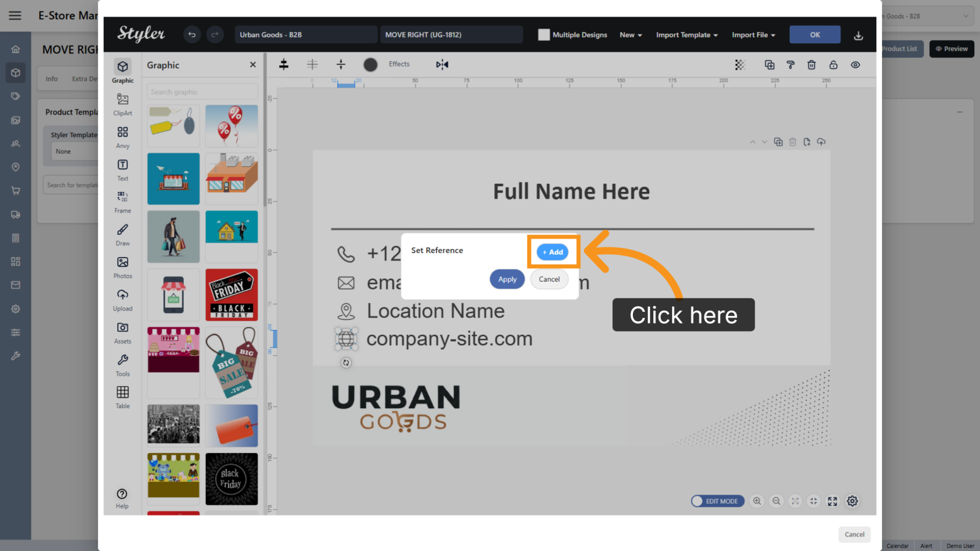Select the Black Friday red tag graphic
This screenshot has height=551, width=980.
[x=232, y=294]
